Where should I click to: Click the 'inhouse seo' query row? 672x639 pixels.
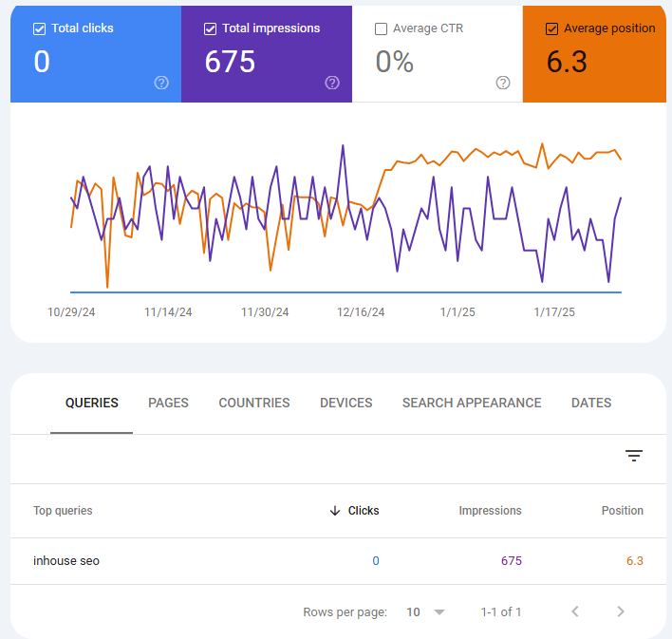(x=66, y=561)
